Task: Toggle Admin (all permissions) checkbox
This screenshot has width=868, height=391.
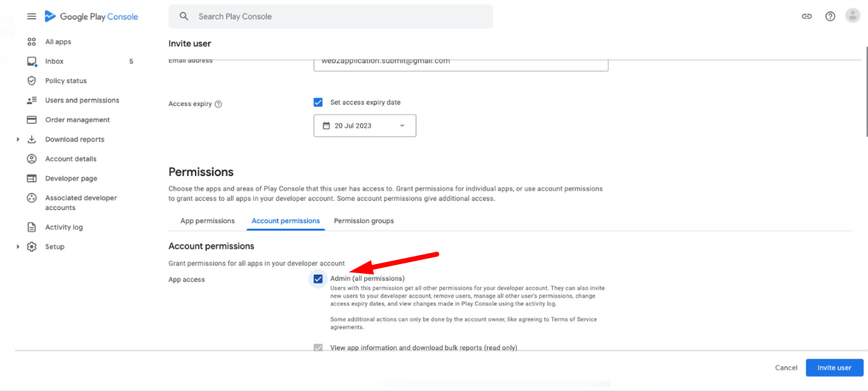Action: [x=318, y=279]
